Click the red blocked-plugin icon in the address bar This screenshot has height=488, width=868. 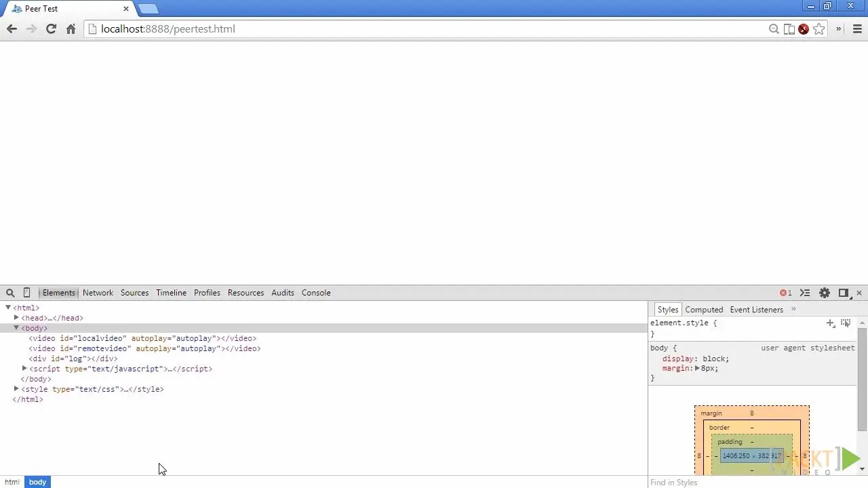point(804,28)
